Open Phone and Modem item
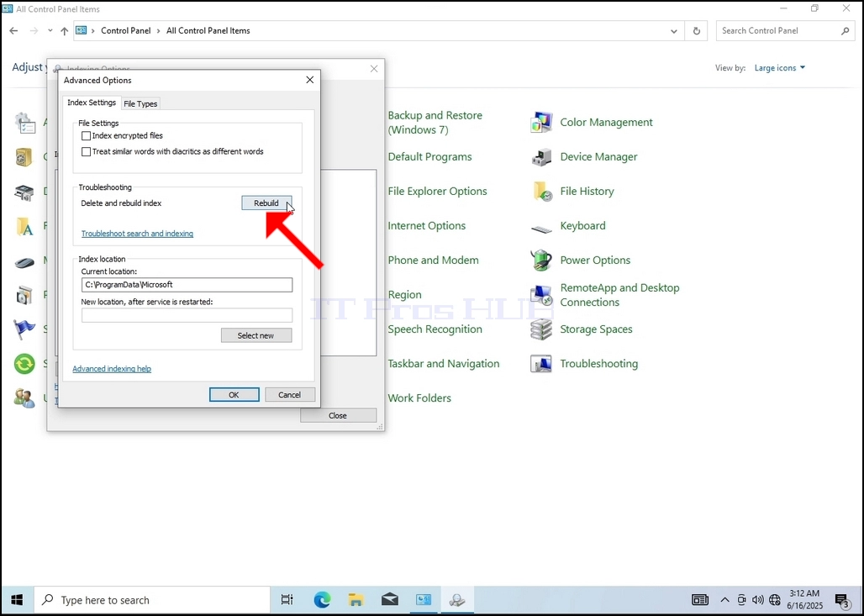The image size is (864, 616). coord(433,260)
